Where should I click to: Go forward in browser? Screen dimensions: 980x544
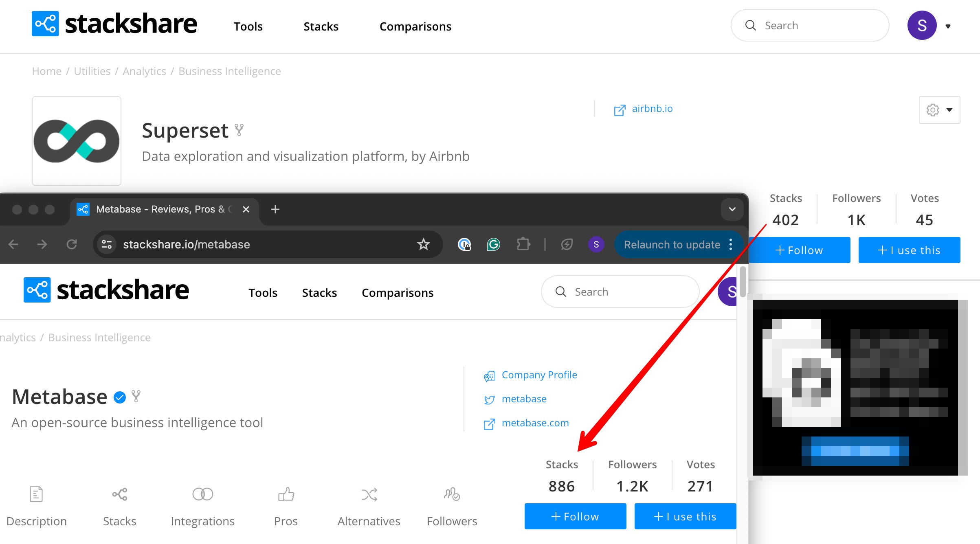coord(42,244)
